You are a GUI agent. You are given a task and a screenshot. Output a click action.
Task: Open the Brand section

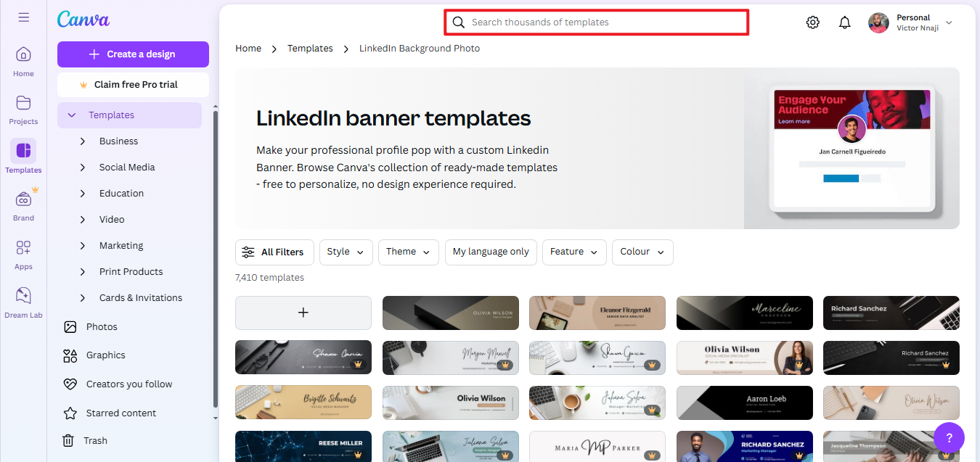(x=23, y=205)
